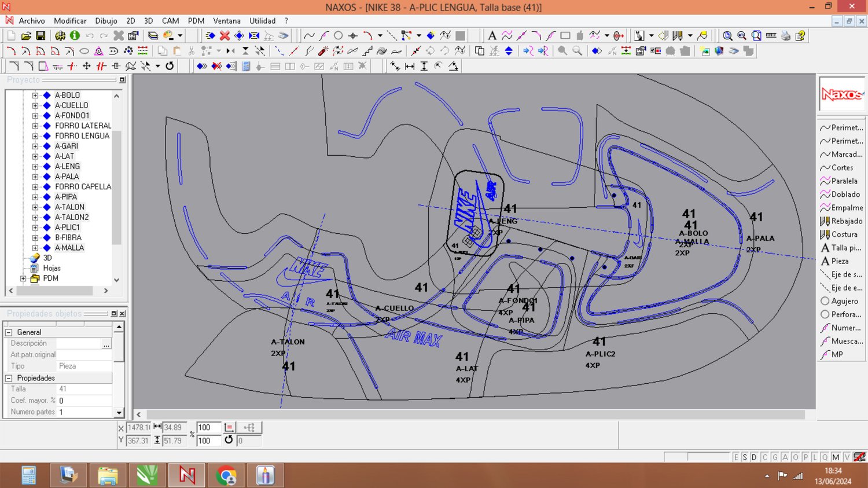Expand the A-MALLA tree node
This screenshot has width=868, height=488.
coord(35,248)
